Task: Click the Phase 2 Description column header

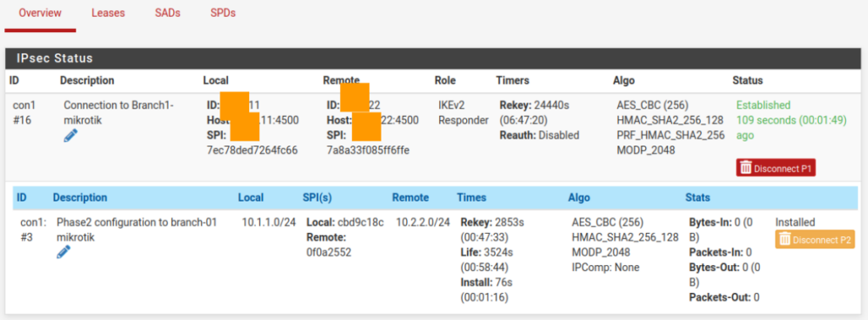Action: [x=81, y=197]
